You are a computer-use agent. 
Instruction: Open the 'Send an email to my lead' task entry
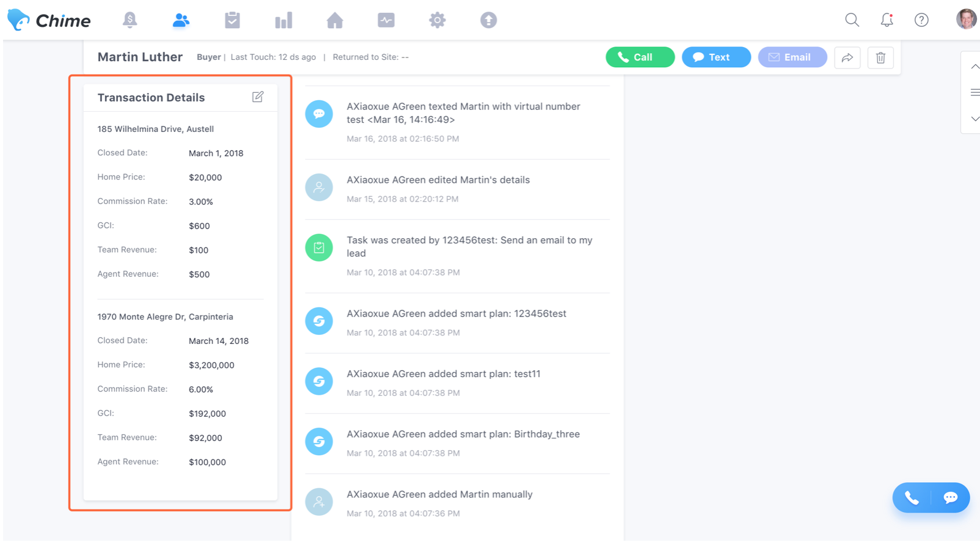click(x=469, y=247)
